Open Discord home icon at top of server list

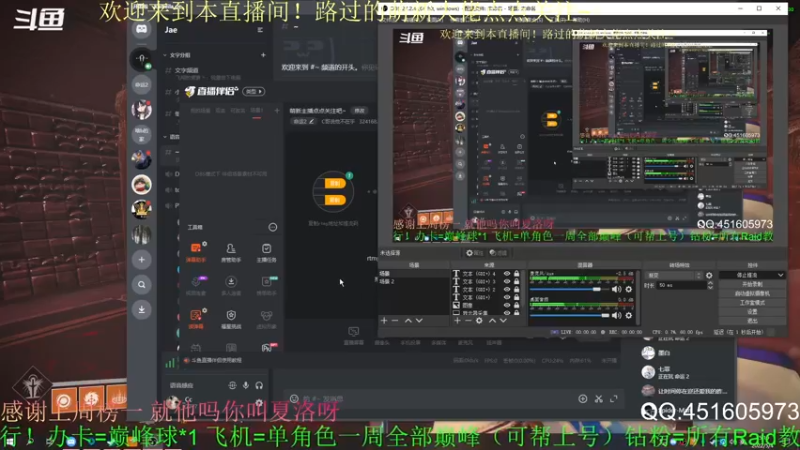click(x=141, y=29)
